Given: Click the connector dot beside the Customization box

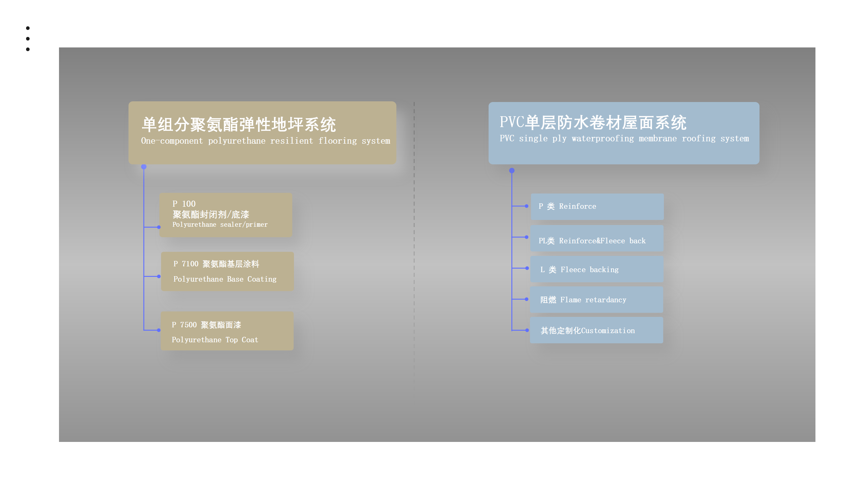Looking at the screenshot, I should pos(527,330).
